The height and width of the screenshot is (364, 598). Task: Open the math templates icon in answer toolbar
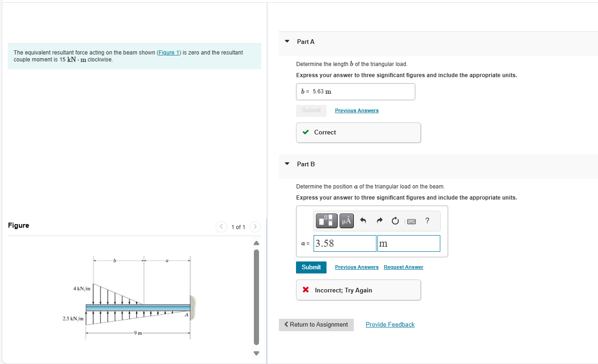point(326,221)
